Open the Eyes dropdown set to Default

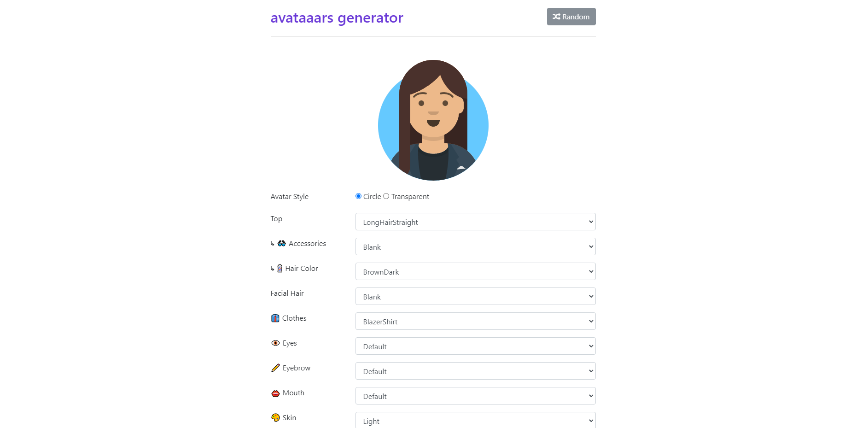(475, 346)
